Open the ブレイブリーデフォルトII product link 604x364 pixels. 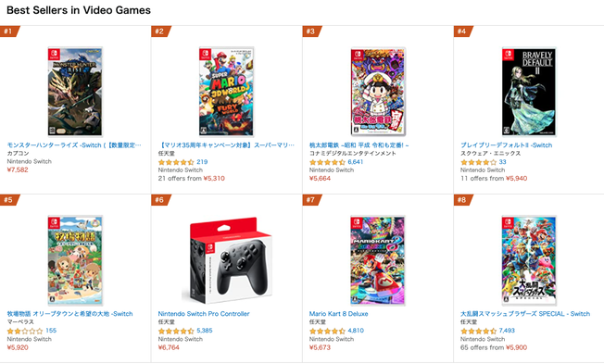[506, 145]
